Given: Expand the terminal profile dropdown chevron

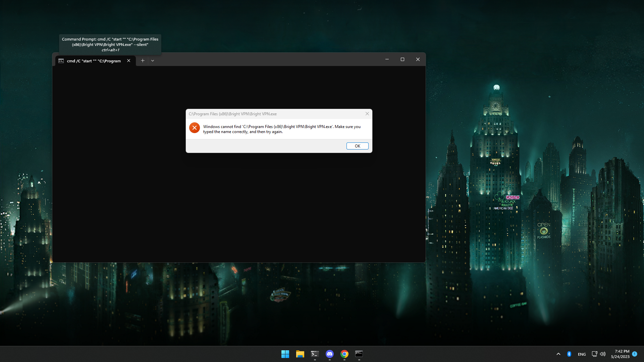Looking at the screenshot, I should tap(153, 61).
